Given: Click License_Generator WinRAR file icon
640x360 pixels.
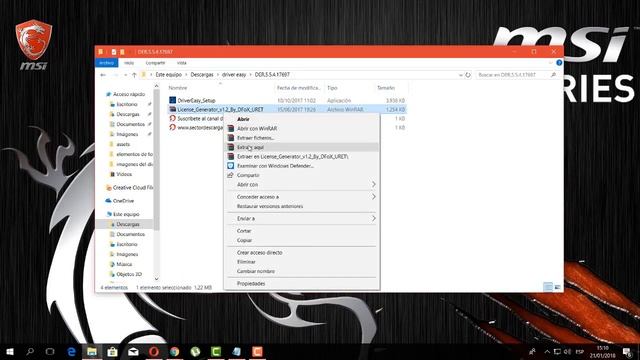Looking at the screenshot, I should [x=172, y=109].
